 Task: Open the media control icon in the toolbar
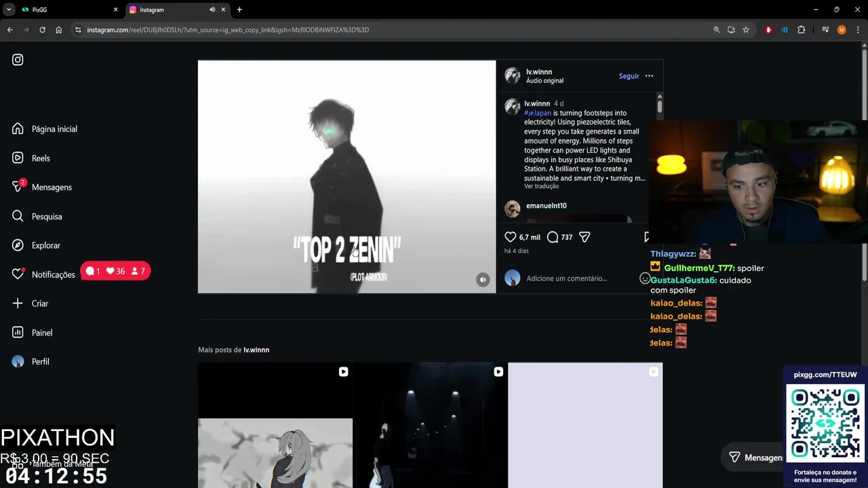[825, 30]
